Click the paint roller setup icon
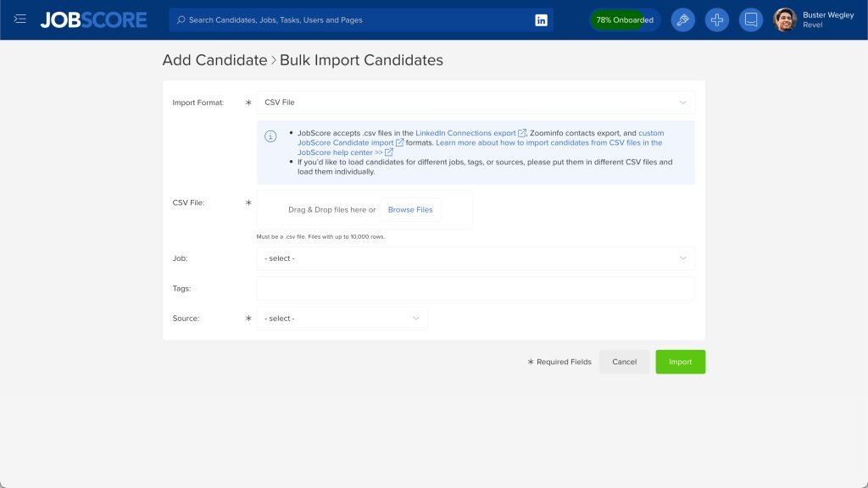 (x=683, y=19)
